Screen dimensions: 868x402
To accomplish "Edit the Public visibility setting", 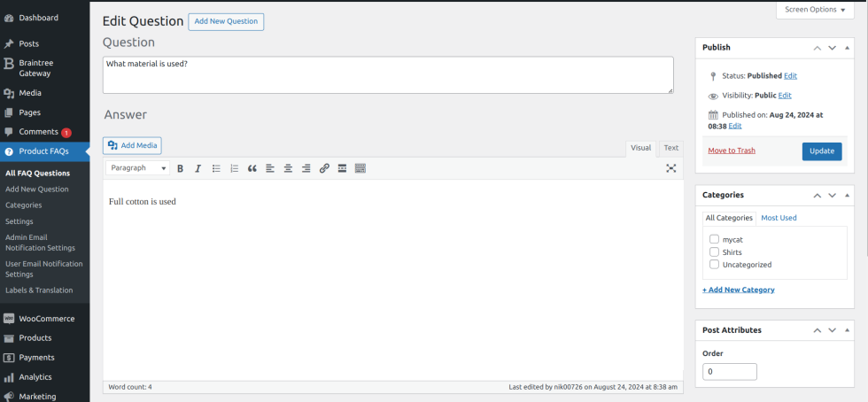I will click(x=785, y=96).
